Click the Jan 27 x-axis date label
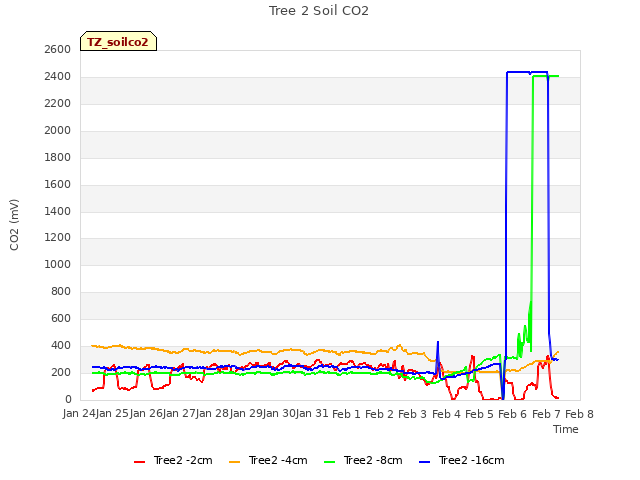The width and height of the screenshot is (640, 480). click(179, 413)
